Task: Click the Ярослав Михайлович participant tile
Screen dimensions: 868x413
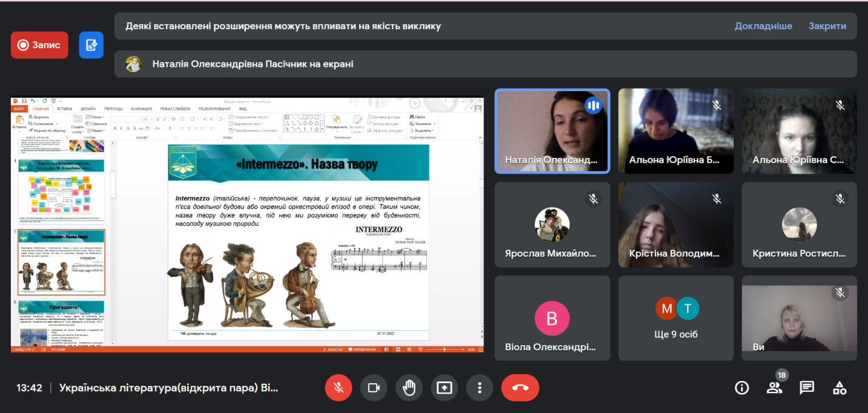Action: 552,225
